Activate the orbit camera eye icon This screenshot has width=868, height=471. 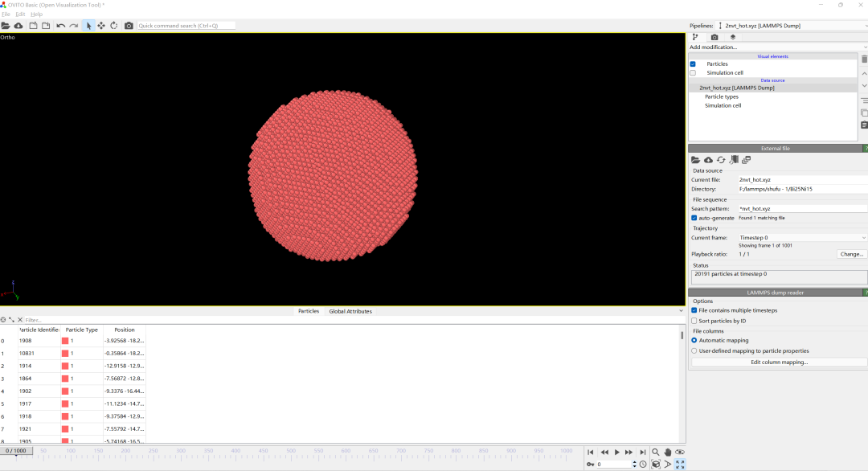tap(680, 453)
